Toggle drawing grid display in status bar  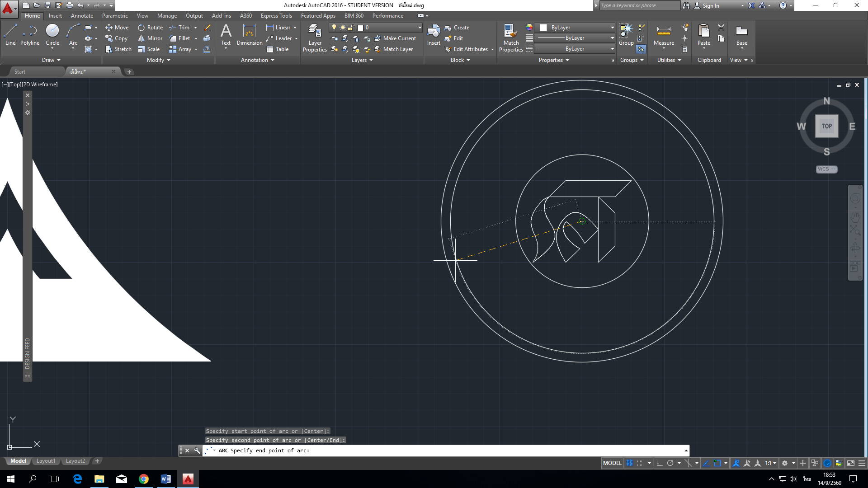(629, 463)
